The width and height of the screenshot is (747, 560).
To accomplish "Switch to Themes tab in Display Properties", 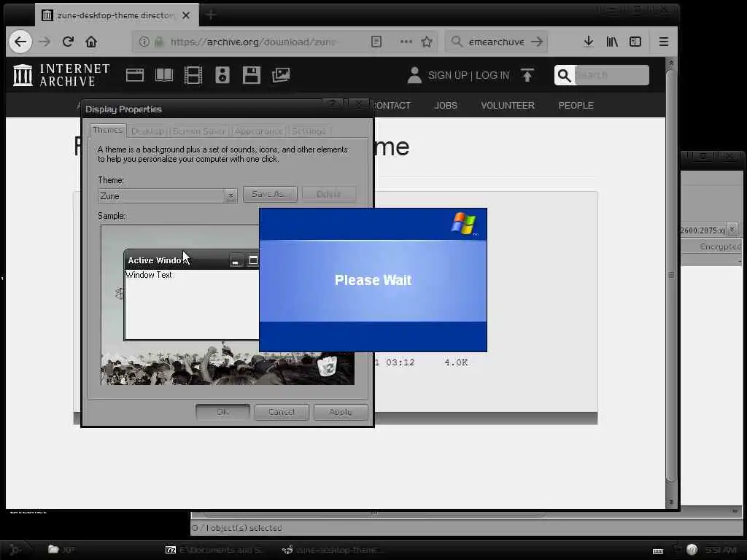I will [108, 131].
